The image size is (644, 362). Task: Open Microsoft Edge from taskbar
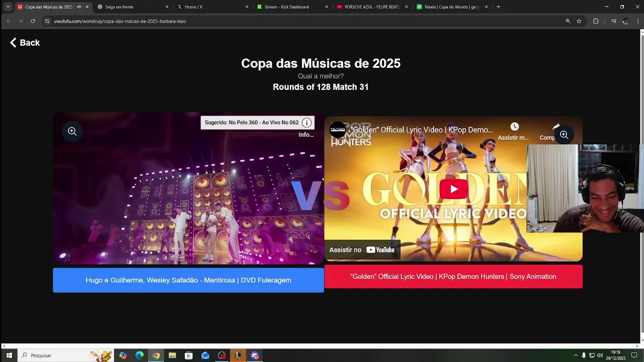pos(139,355)
